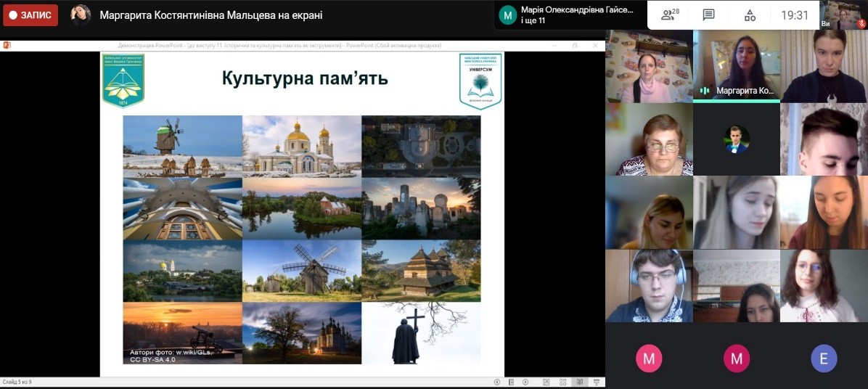Select Маргарита Ко... speaker video tile
The image size is (868, 389).
pyautogui.click(x=736, y=65)
